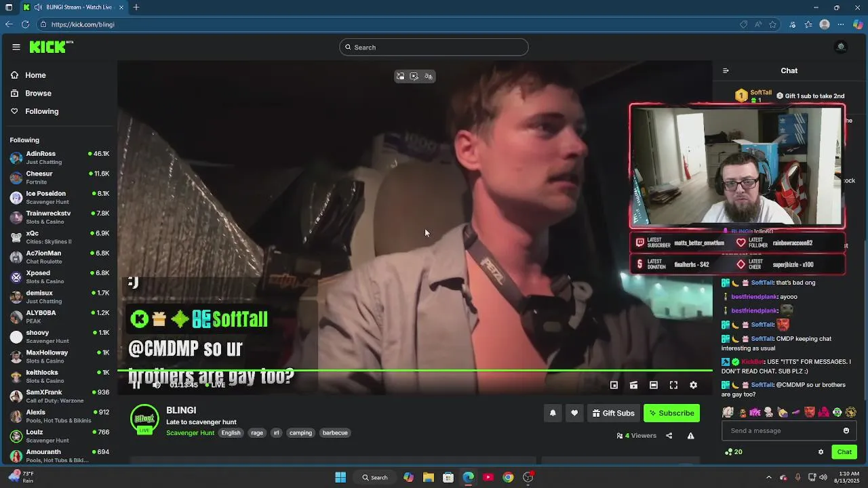Report stream with warning triangle icon
Image resolution: width=868 pixels, height=488 pixels.
click(x=690, y=436)
